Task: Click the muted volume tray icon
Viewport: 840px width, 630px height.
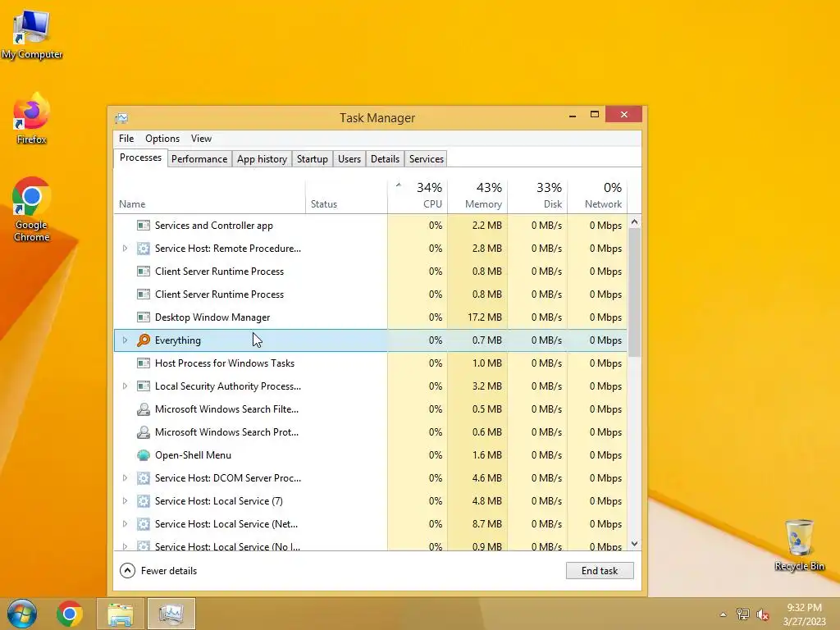Action: click(763, 614)
